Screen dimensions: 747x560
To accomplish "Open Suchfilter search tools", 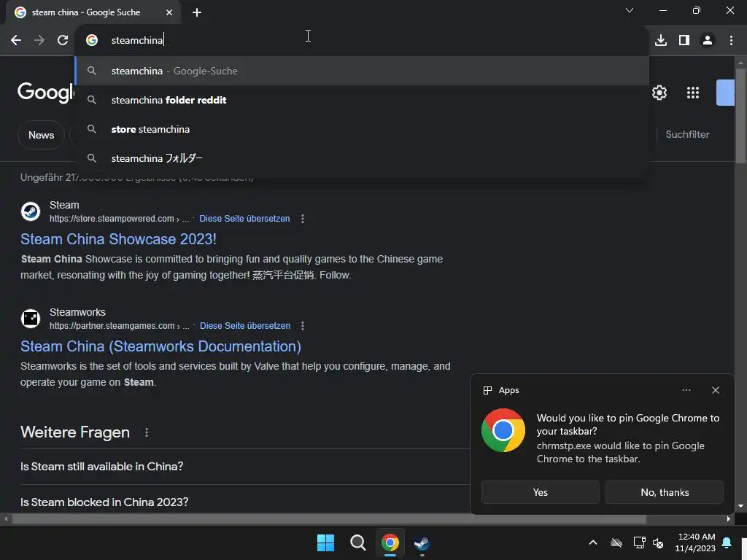I will (687, 135).
